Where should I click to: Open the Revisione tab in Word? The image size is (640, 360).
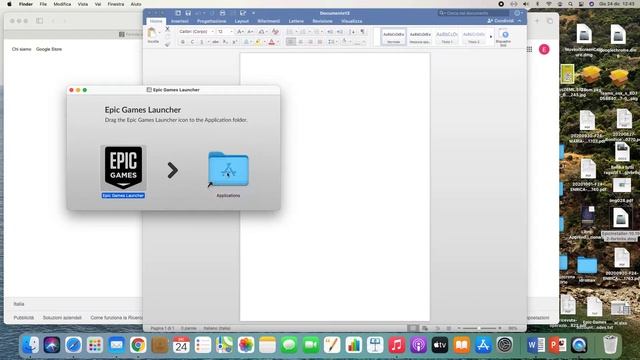click(322, 21)
